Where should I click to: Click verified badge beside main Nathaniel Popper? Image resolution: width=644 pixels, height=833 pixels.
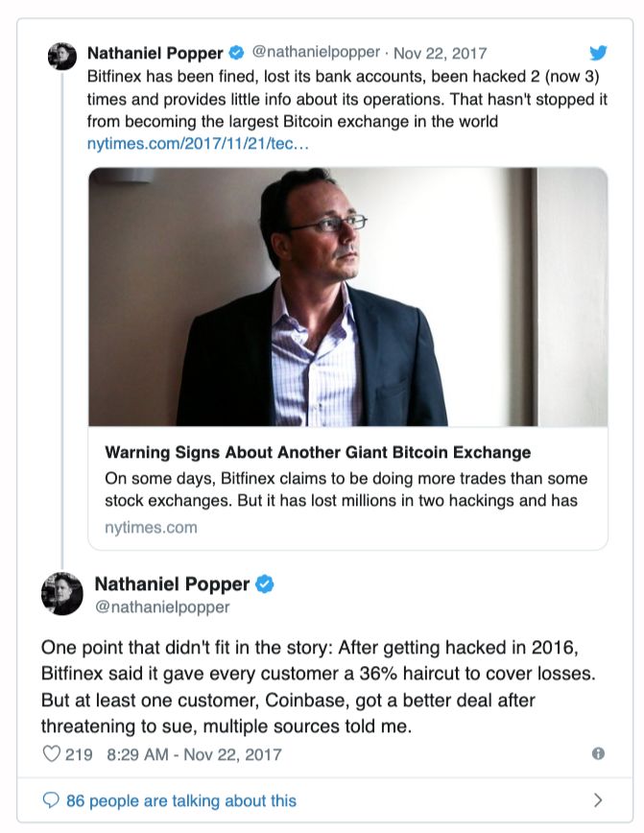tap(264, 584)
